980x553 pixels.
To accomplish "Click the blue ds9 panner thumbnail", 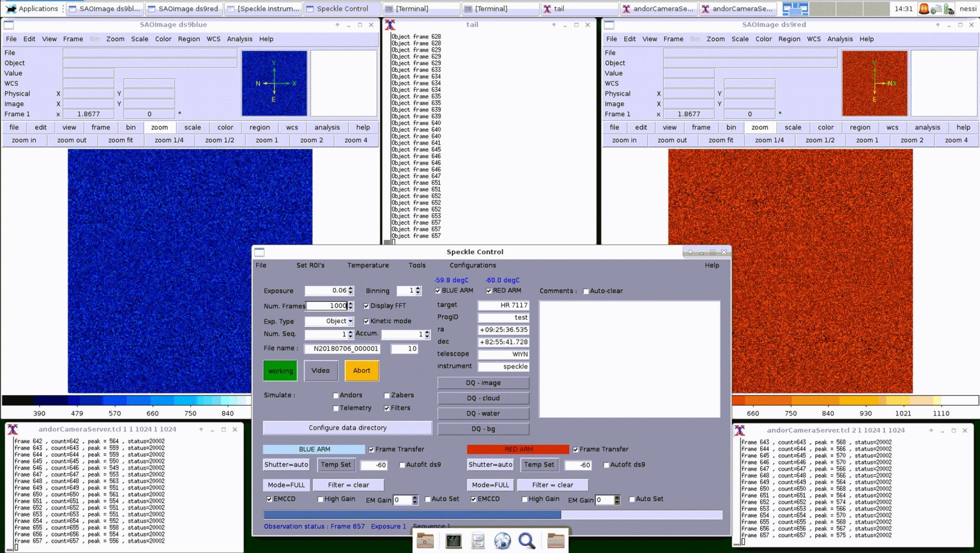I will point(274,83).
